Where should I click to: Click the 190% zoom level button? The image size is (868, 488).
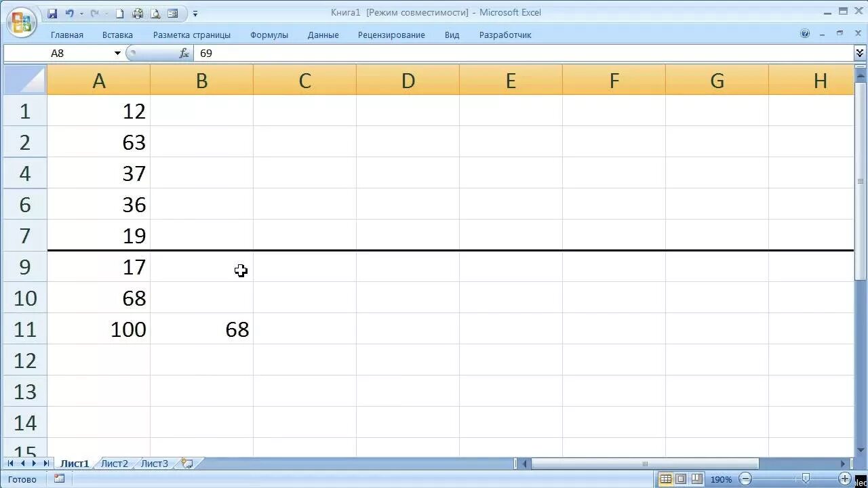click(x=721, y=479)
